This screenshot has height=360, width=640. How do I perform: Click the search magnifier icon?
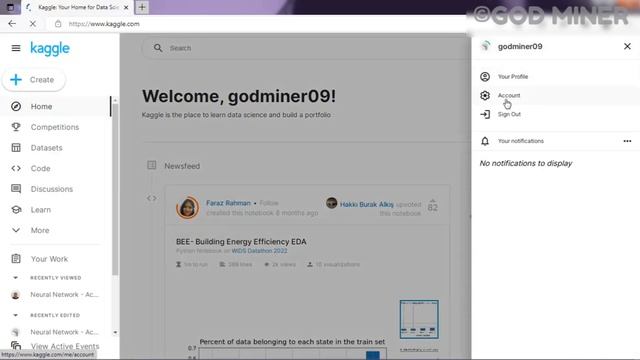point(158,48)
